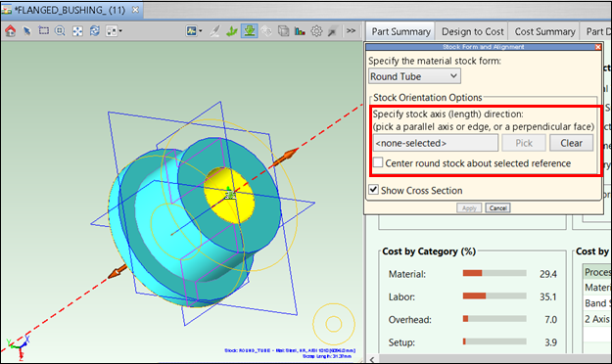Switch to the Part Summary tab
This screenshot has width=612, height=364.
[400, 31]
